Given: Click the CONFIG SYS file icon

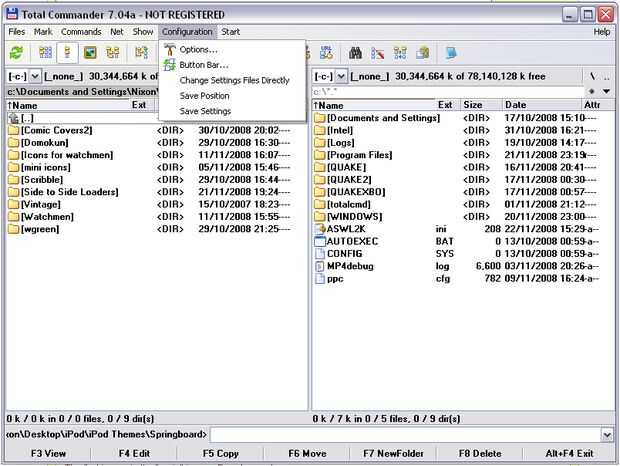Looking at the screenshot, I should coord(319,254).
